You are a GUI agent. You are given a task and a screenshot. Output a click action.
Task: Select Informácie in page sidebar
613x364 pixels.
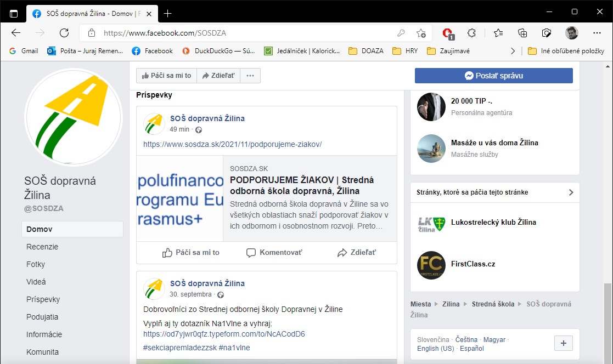44,335
